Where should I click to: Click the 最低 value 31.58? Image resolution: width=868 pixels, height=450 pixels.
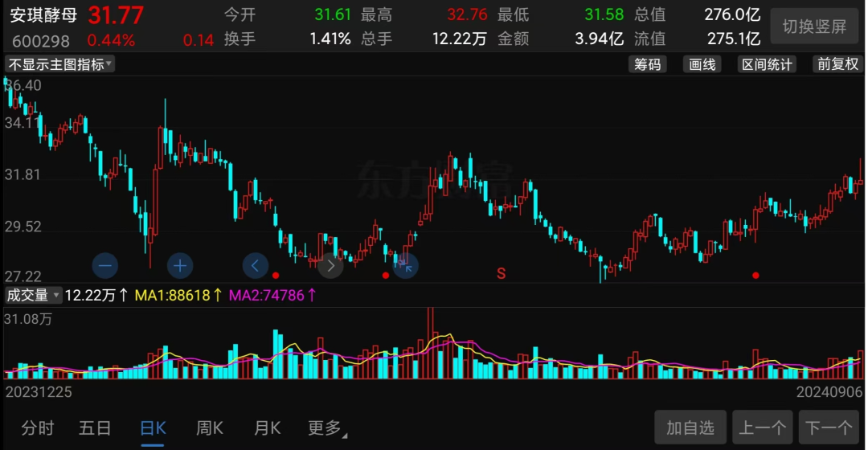point(604,14)
